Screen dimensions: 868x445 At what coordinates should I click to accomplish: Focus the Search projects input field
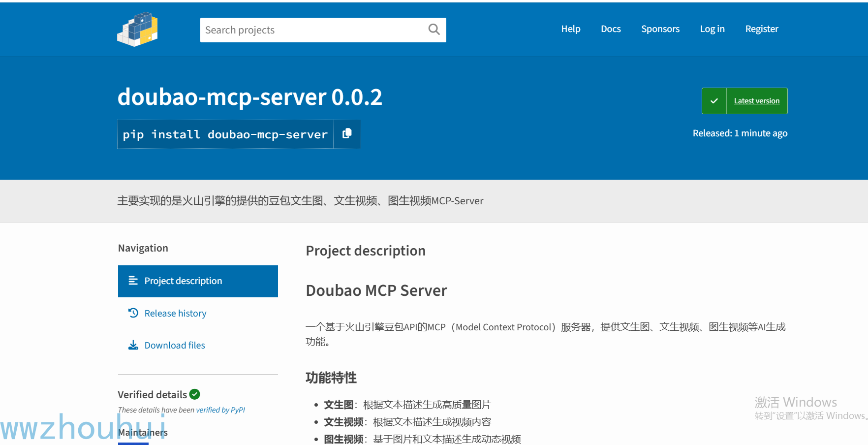coord(313,30)
